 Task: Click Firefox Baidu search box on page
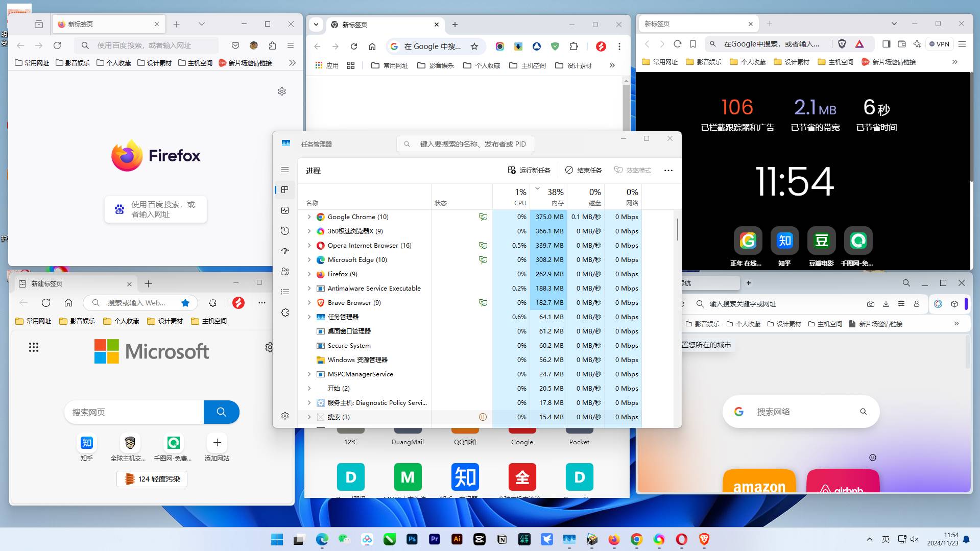point(156,209)
